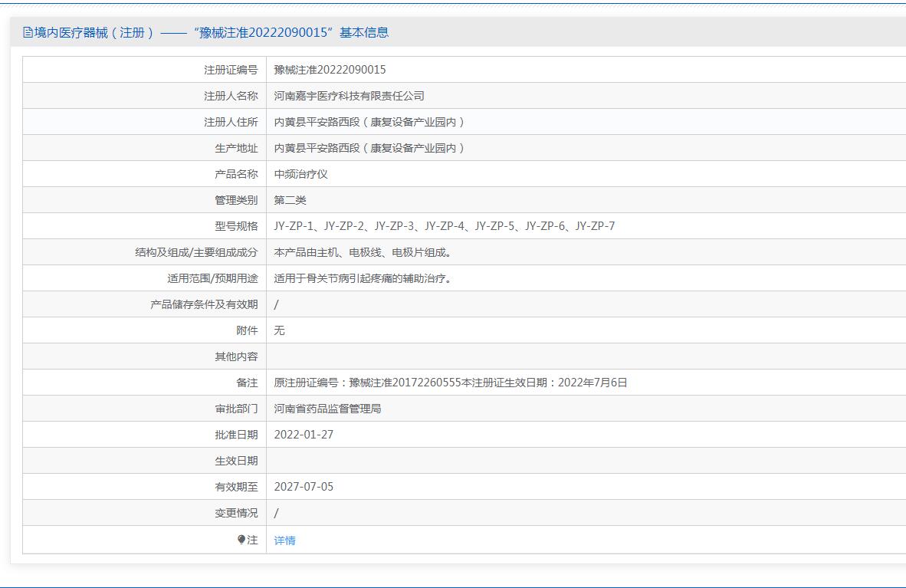906x588 pixels.
Task: Click the document icon in the header
Action: click(x=28, y=32)
